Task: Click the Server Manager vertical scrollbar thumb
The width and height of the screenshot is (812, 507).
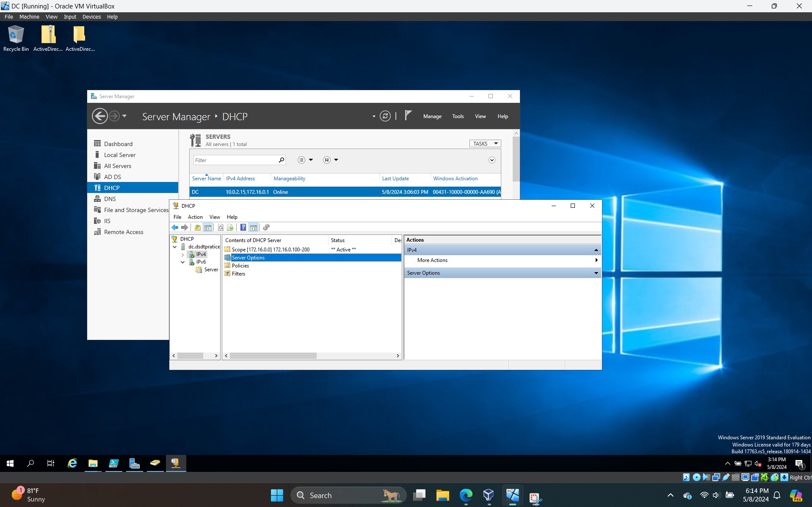Action: tap(516, 159)
